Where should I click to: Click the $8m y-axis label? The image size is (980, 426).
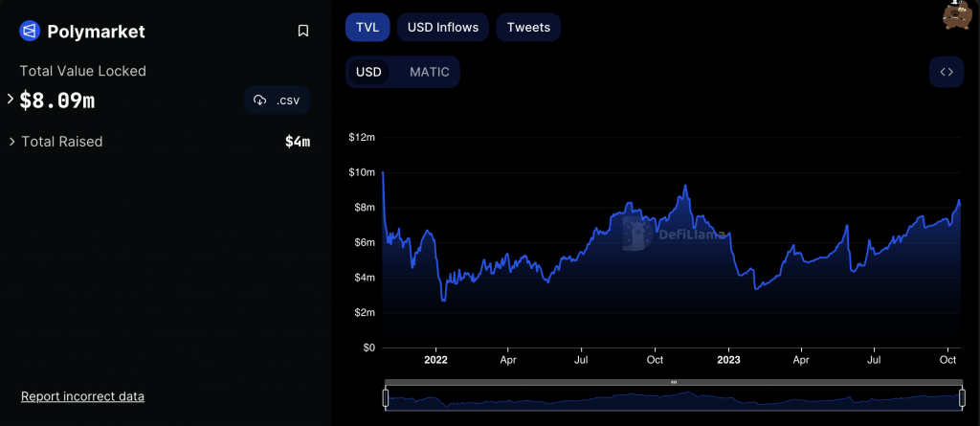[365, 207]
